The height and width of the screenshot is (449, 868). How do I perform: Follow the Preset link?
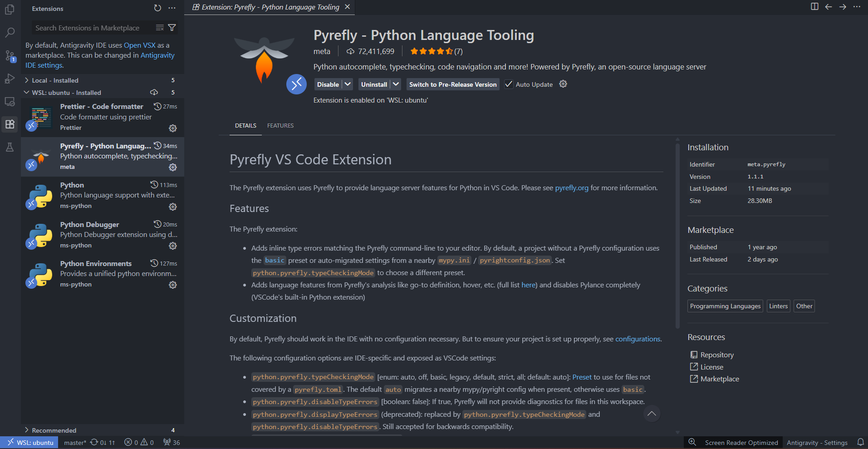coord(582,377)
